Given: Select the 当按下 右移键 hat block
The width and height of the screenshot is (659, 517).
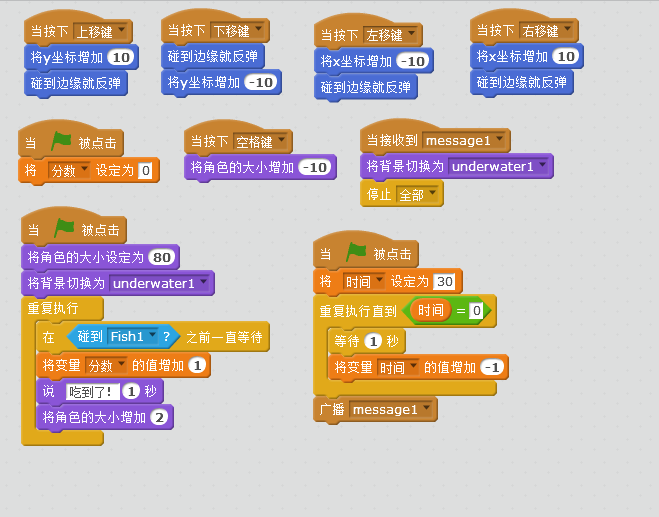Looking at the screenshot, I should [x=524, y=26].
